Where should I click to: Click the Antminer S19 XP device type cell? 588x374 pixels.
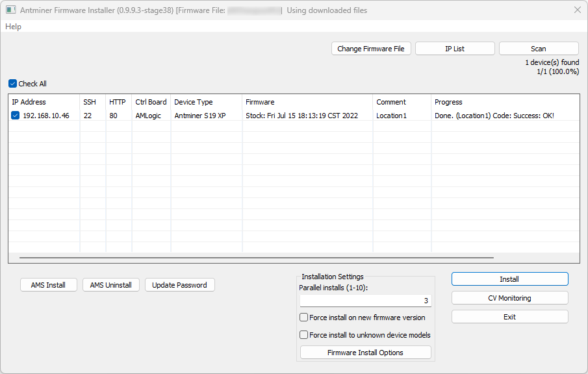click(200, 116)
